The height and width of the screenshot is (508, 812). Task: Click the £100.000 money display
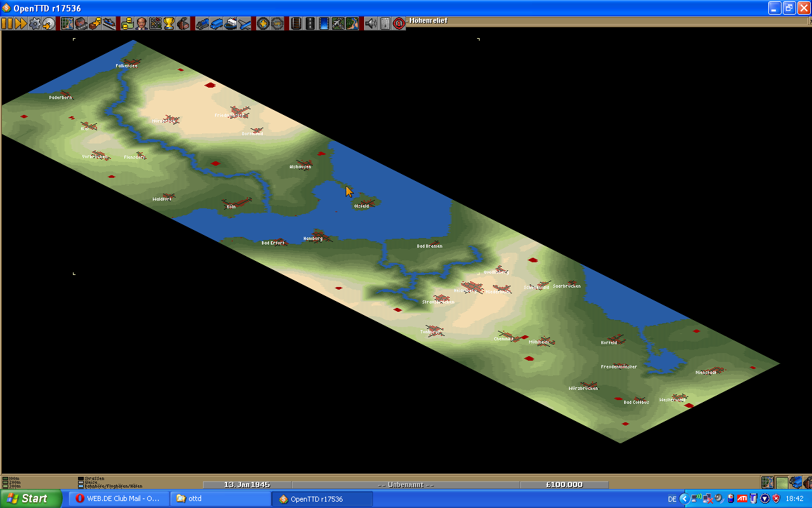[564, 485]
